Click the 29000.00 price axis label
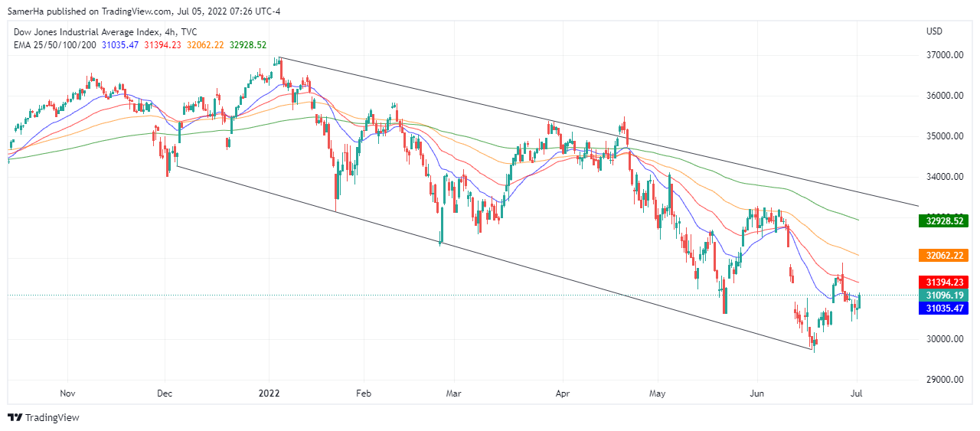 coord(944,380)
